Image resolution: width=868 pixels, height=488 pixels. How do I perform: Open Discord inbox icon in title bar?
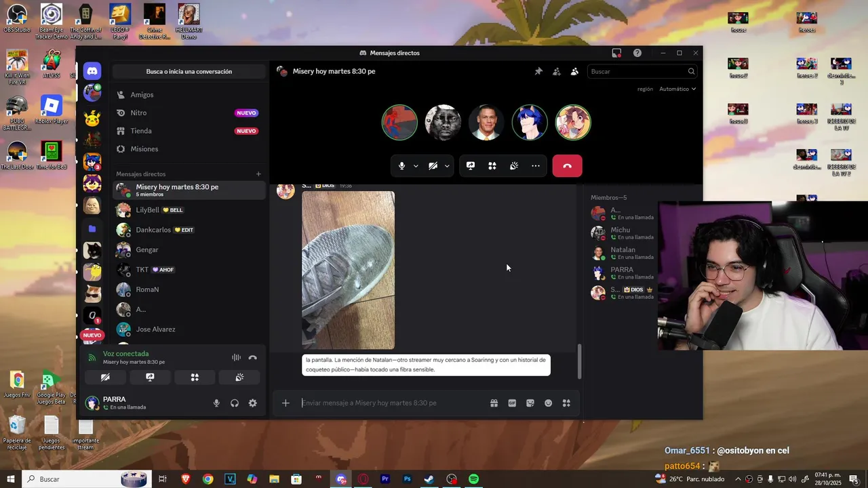(x=616, y=53)
